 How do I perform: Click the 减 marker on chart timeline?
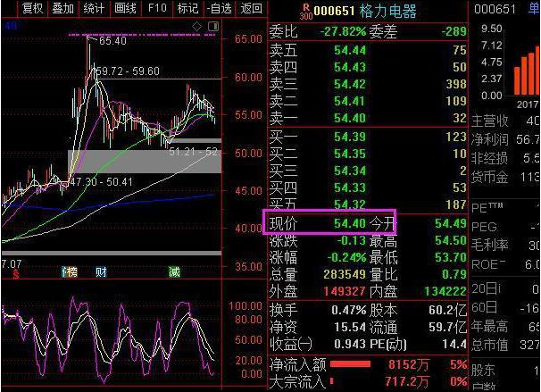(174, 272)
